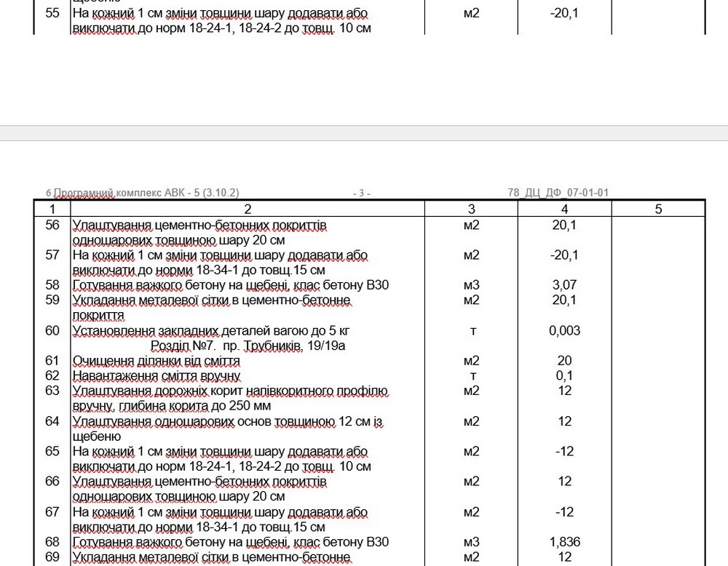Click the page number "- 3 -"

pyautogui.click(x=361, y=193)
